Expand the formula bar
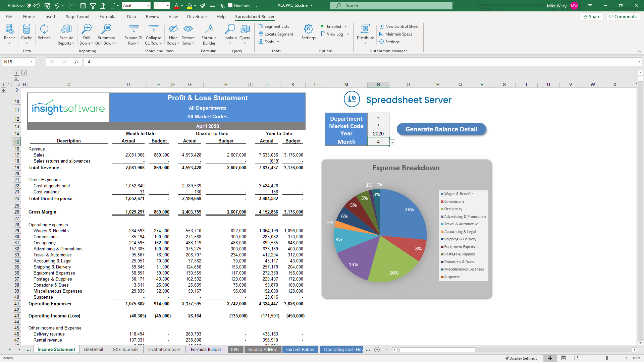This screenshot has width=644, height=362. tap(639, 62)
